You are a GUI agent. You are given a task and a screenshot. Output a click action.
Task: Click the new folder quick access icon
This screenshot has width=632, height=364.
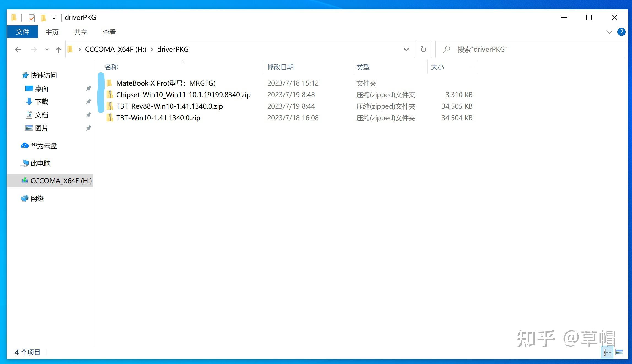[x=44, y=18]
